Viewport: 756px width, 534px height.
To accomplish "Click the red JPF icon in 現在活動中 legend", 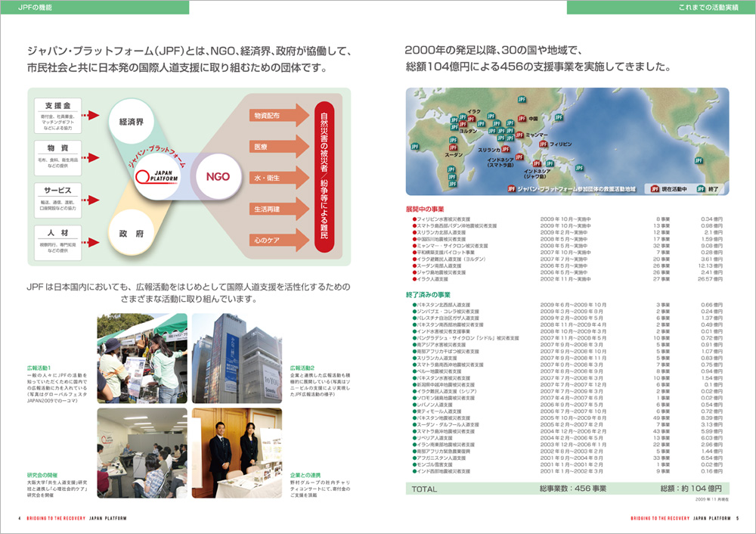I will 655,189.
